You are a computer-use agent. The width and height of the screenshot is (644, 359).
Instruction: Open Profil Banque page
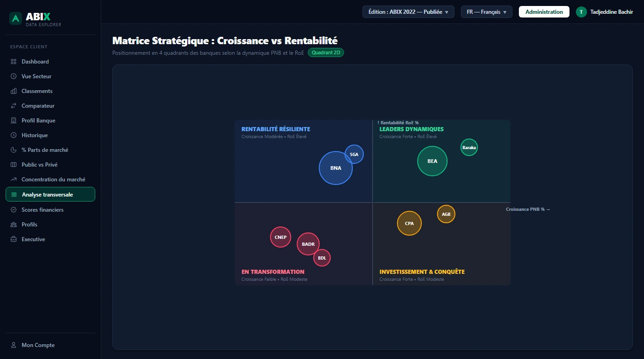[x=50, y=121]
